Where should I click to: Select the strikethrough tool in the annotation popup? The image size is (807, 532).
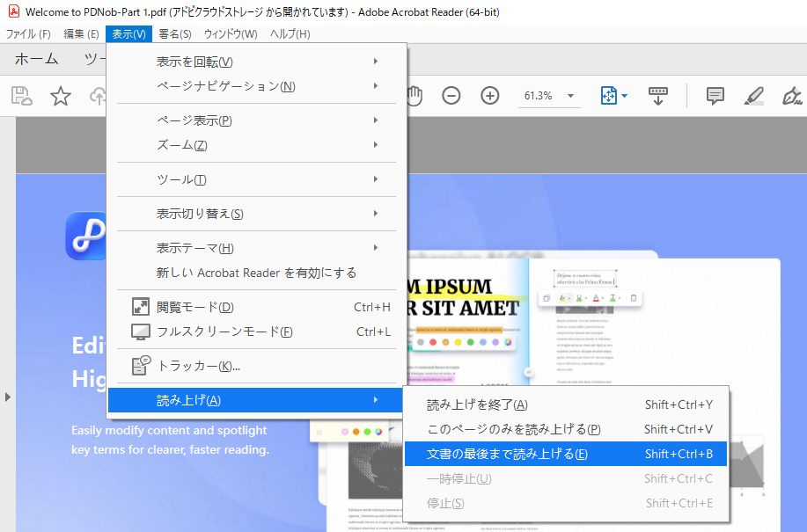[613, 297]
